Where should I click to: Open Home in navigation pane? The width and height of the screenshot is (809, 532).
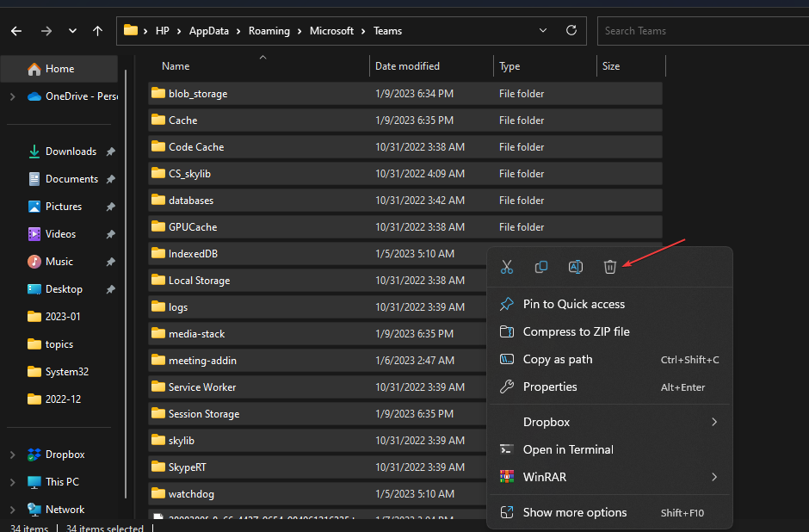(x=59, y=69)
